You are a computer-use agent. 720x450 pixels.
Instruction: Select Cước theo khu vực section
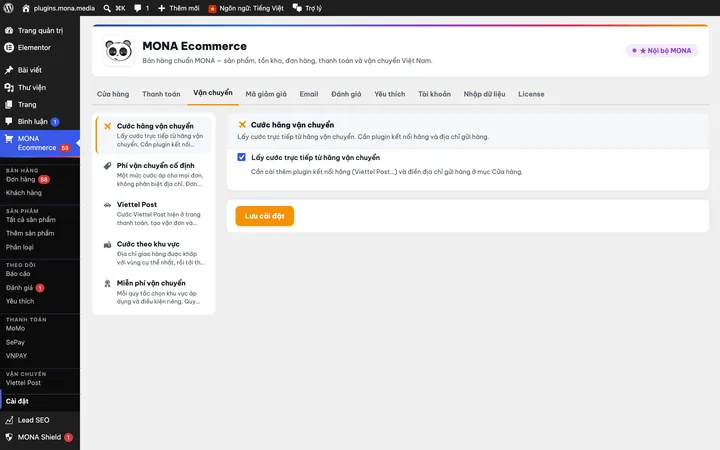[154, 253]
